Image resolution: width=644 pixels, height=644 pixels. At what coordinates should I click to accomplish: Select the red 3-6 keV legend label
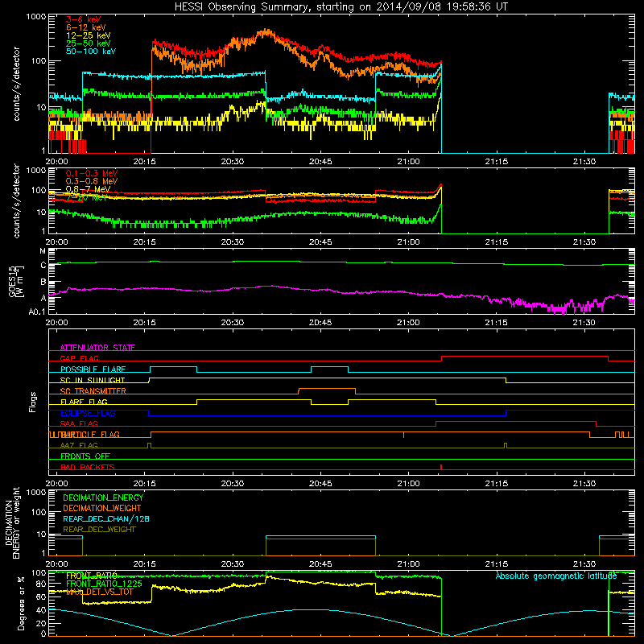84,19
